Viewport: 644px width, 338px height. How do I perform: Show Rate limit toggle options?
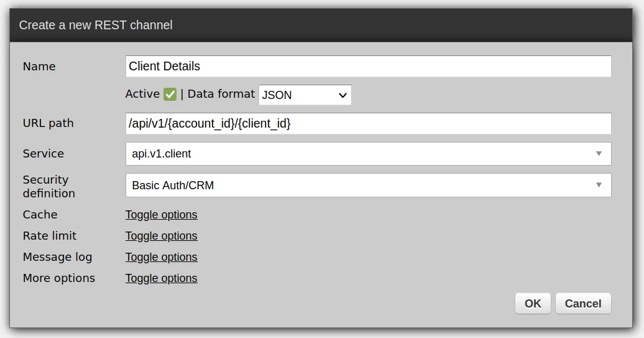[x=161, y=236]
